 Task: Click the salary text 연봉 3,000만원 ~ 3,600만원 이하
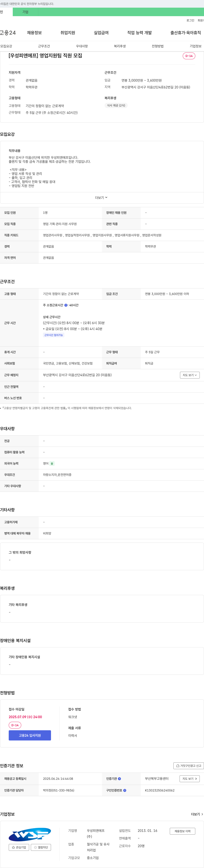click(x=167, y=294)
